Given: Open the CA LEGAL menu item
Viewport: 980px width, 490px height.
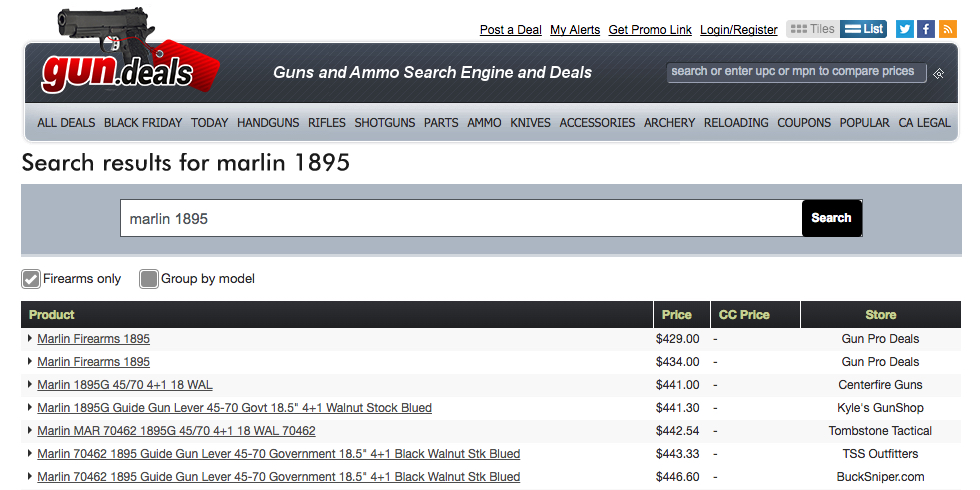Looking at the screenshot, I should click(x=924, y=122).
